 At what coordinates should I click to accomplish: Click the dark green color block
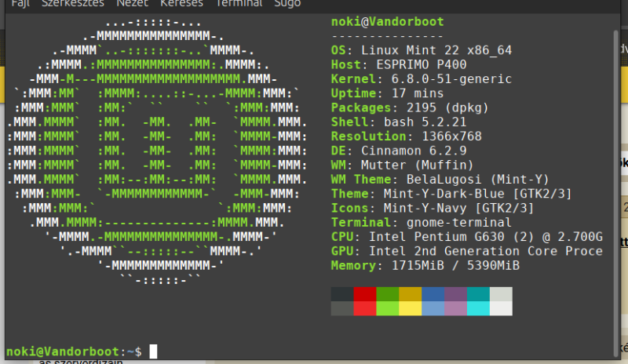click(x=388, y=294)
